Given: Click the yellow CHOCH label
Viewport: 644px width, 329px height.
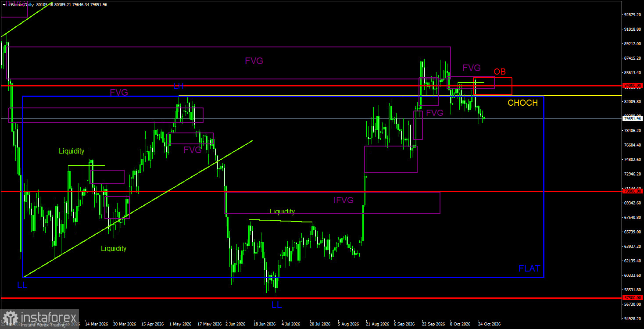Looking at the screenshot, I should pos(522,103).
